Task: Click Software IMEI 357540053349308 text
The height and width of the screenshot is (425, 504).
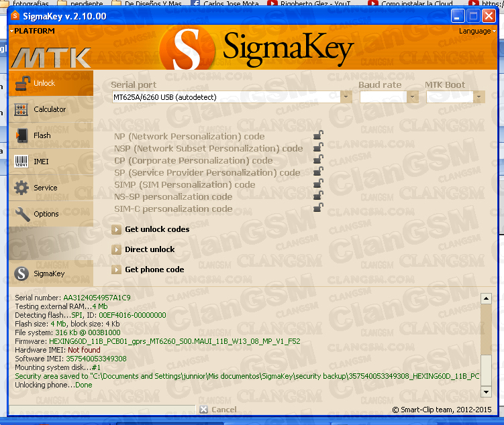Action: [x=70, y=359]
